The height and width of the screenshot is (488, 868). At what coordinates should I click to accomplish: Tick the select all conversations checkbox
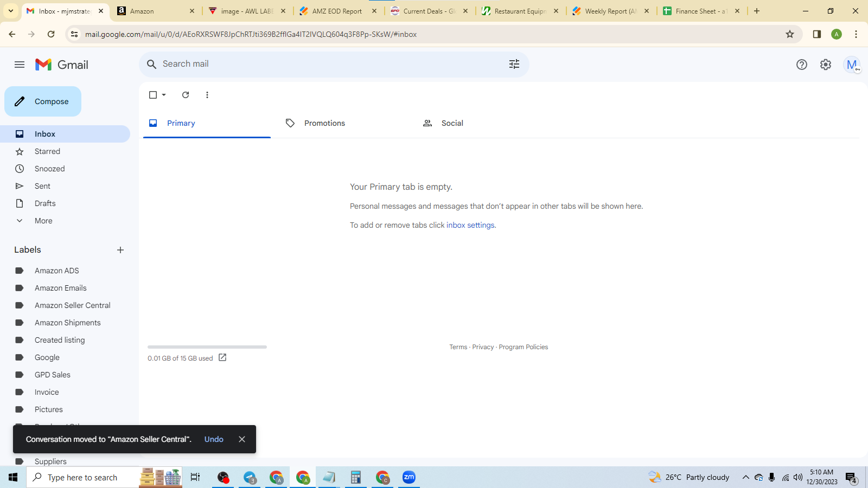pyautogui.click(x=153, y=95)
